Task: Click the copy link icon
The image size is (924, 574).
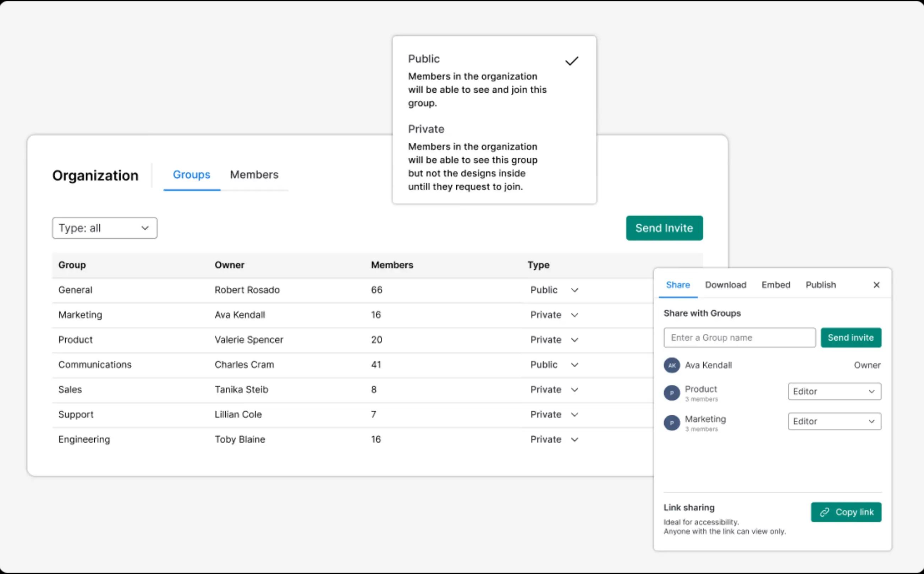Action: [824, 511]
